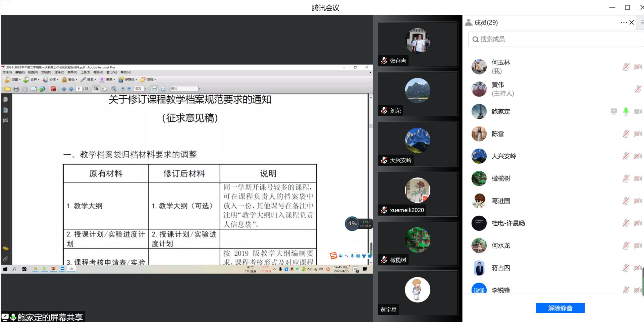Click screen share icon next to 鲍家定
The image size is (644, 322).
click(613, 111)
